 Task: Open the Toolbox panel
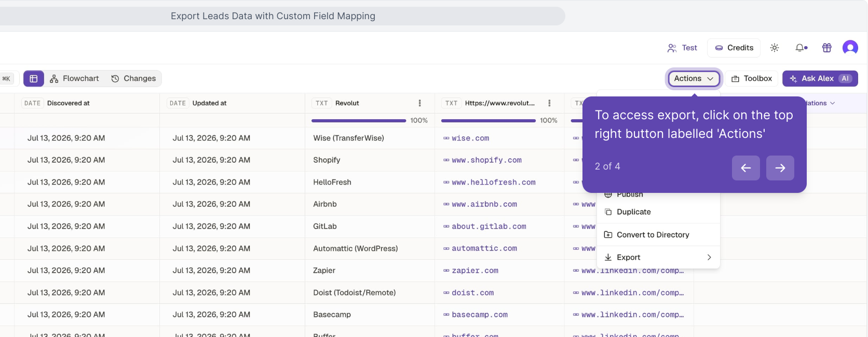tap(751, 78)
